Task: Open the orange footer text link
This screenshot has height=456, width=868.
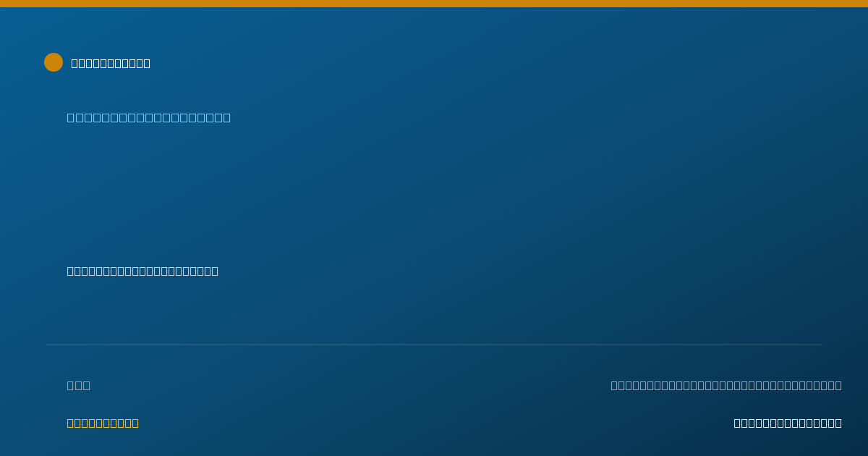Action: (x=103, y=423)
